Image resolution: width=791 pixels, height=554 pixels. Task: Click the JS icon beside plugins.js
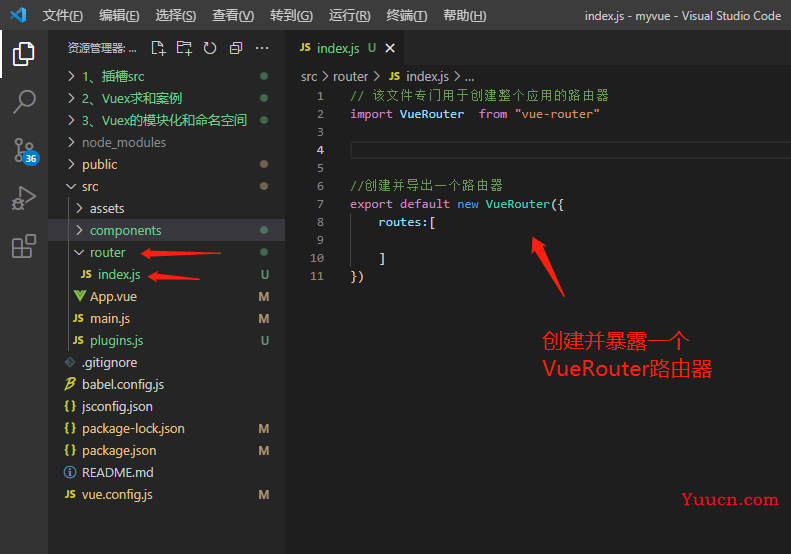(x=78, y=340)
